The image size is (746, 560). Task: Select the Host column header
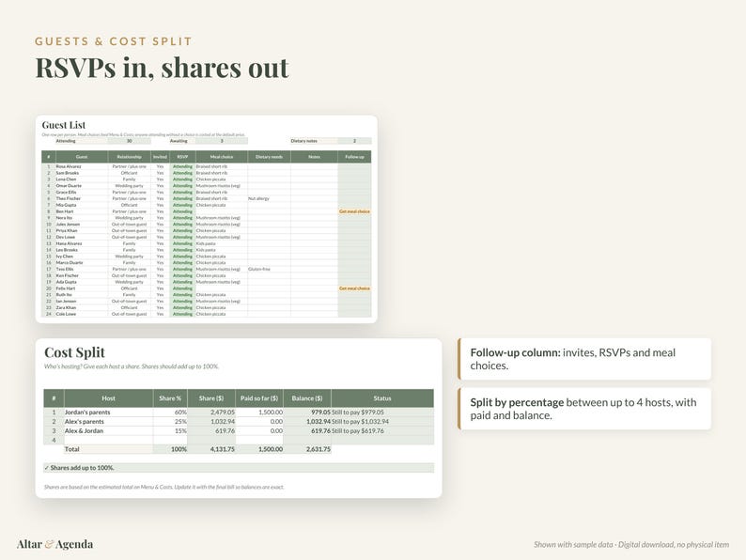[x=108, y=398]
